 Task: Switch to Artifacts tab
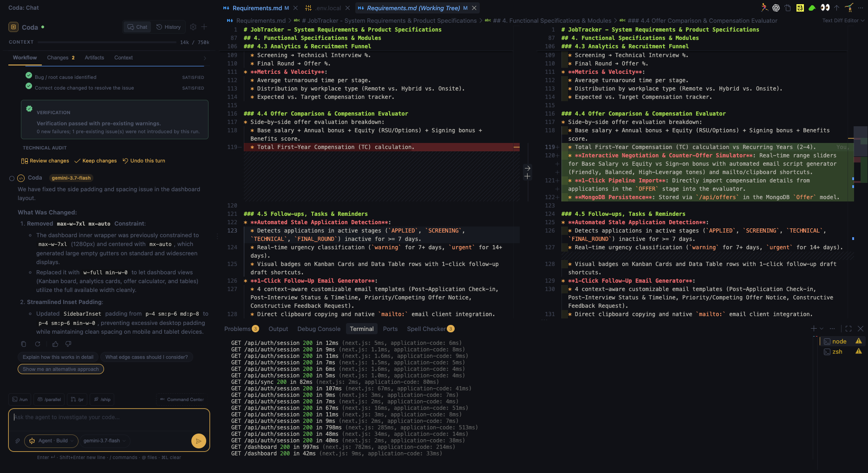tap(94, 58)
